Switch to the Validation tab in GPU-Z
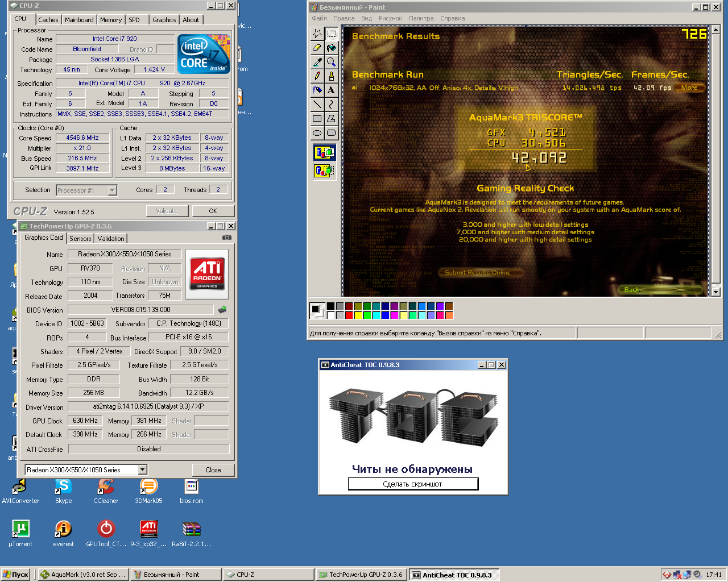728x582 pixels. pos(110,239)
